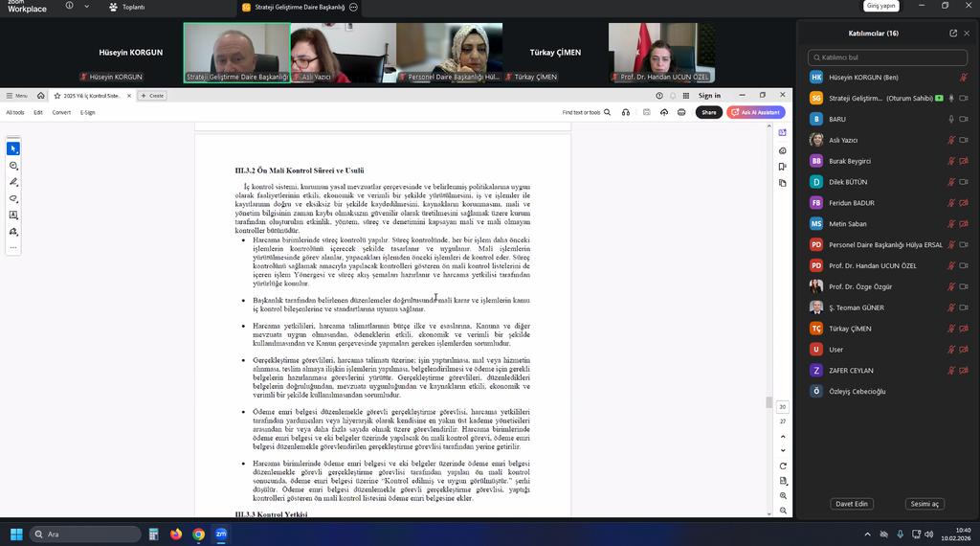The image size is (980, 546).
Task: Click the zoom in magnifier icon
Action: pyautogui.click(x=783, y=495)
